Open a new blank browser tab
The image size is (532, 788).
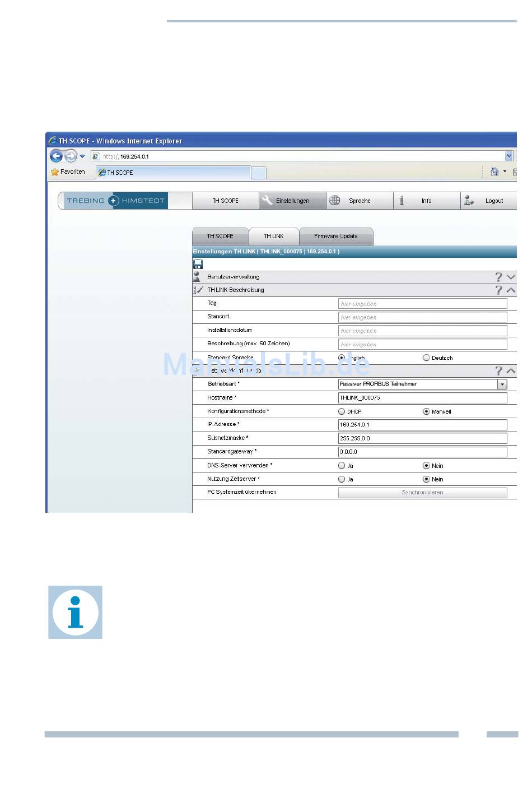click(258, 173)
